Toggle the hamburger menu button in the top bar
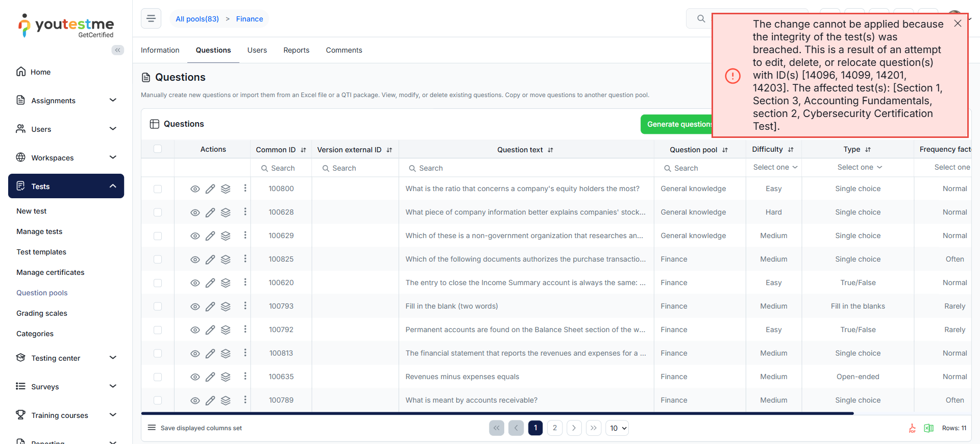The height and width of the screenshot is (444, 980). [151, 19]
